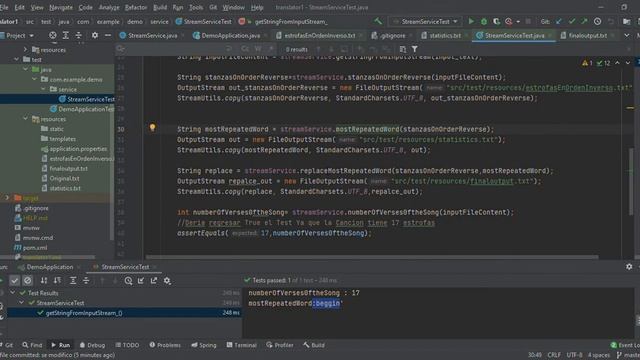Open the Refactor menu
This screenshot has width=640, height=360.
(x=136, y=7)
